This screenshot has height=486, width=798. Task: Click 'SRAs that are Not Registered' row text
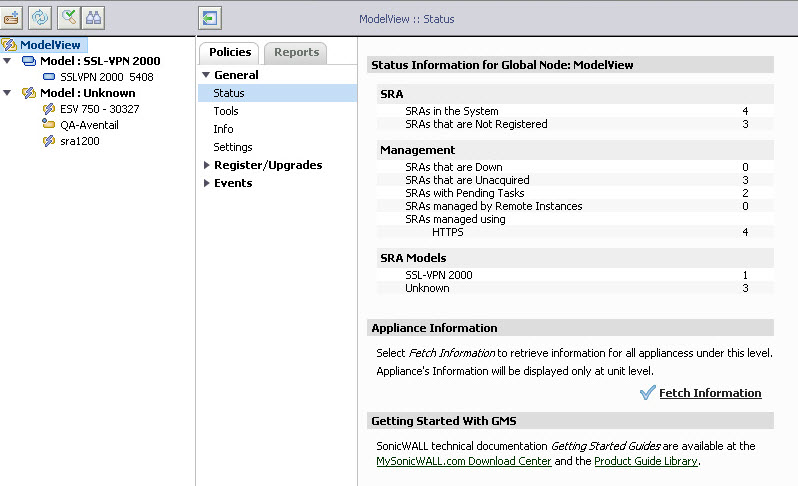click(x=476, y=124)
